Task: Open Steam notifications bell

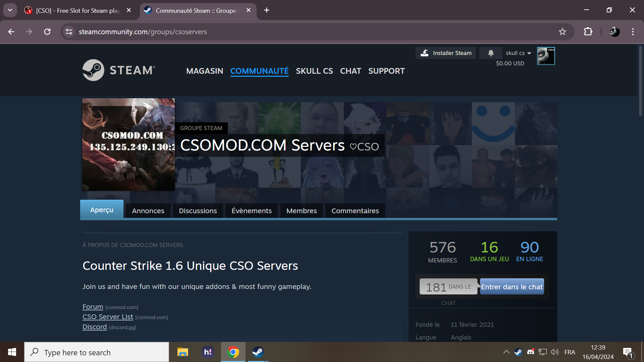Action: click(x=491, y=53)
